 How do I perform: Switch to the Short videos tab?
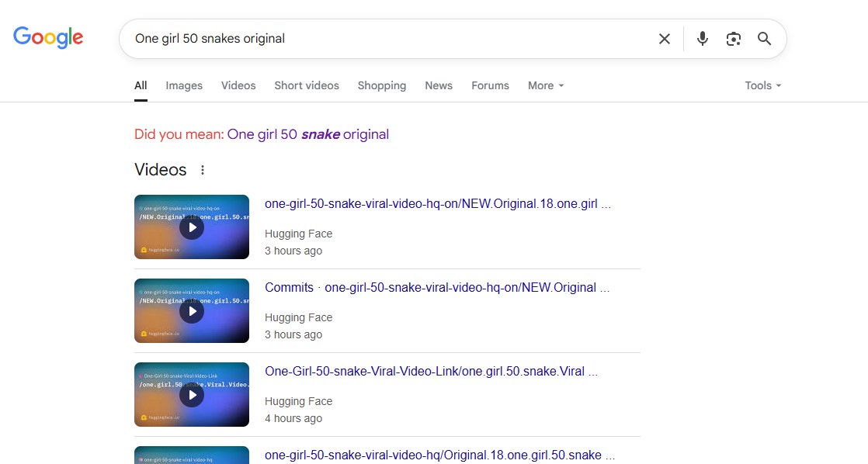point(307,85)
